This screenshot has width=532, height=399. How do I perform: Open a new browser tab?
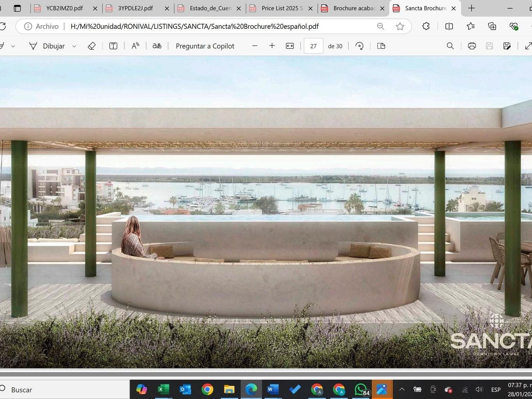[x=472, y=8]
